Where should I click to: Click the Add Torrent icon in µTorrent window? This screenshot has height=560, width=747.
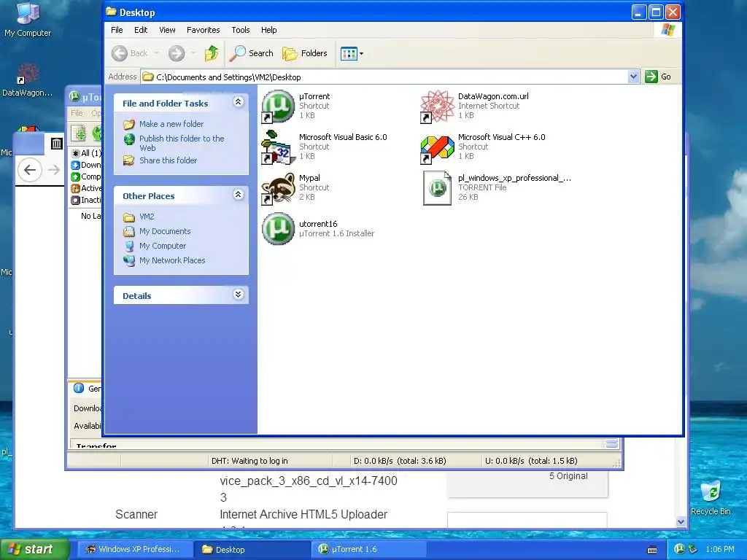tap(78, 133)
